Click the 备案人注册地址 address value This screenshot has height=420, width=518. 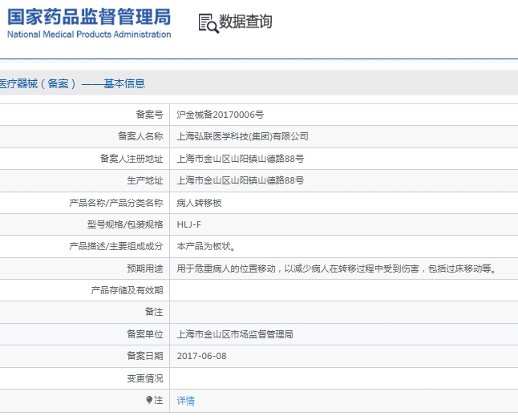(241, 159)
